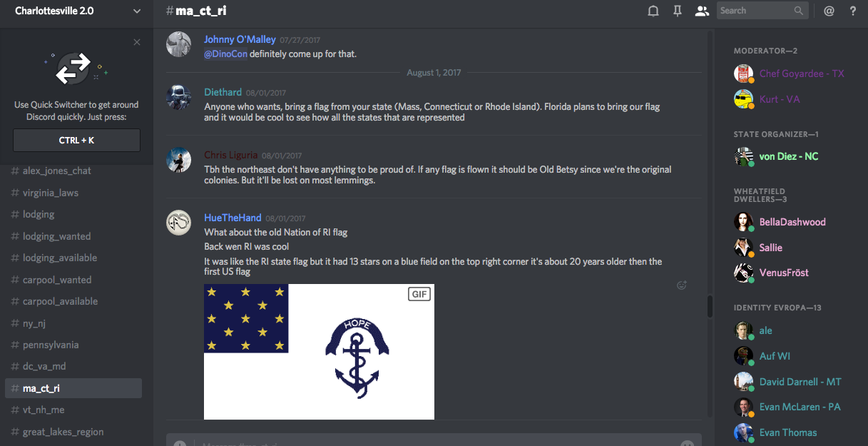Open the Rhode Island flag image
This screenshot has width=868, height=446.
click(x=319, y=352)
